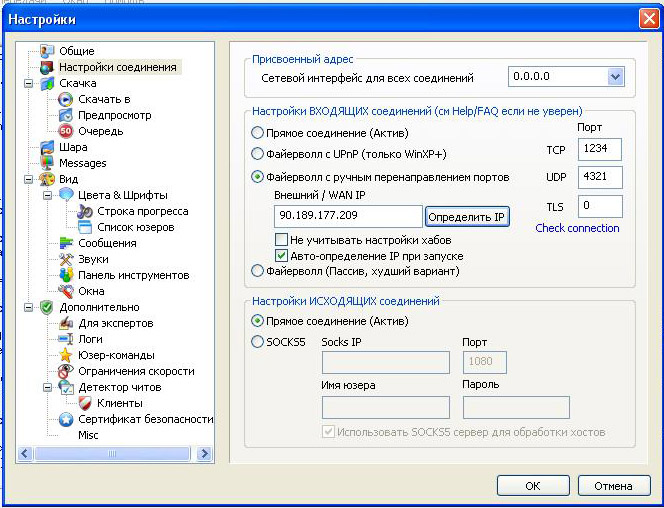
Task: Click the Сертификат безопасности icon
Action: click(66, 419)
